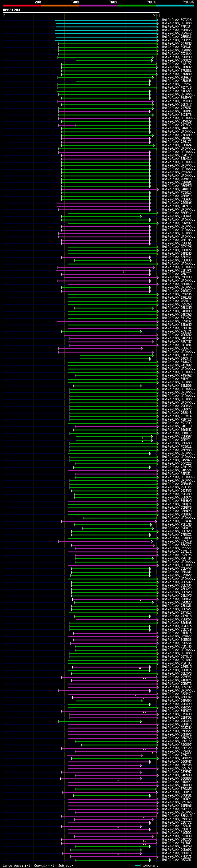Select hit label UniRef100_C9ZLR6
This screenshot has height=868, width=197.
pyautogui.click(x=177, y=555)
